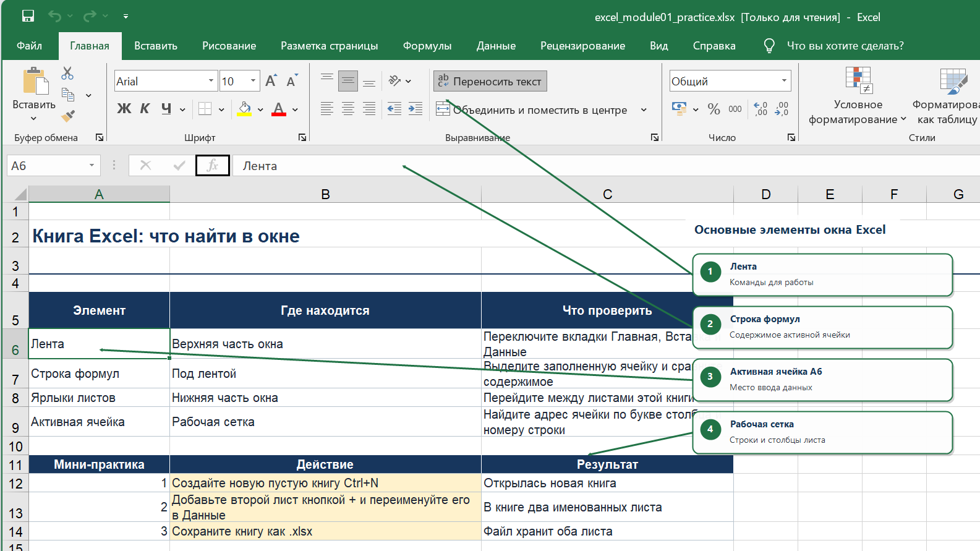Click the Percent style icon
980x551 pixels.
point(714,109)
